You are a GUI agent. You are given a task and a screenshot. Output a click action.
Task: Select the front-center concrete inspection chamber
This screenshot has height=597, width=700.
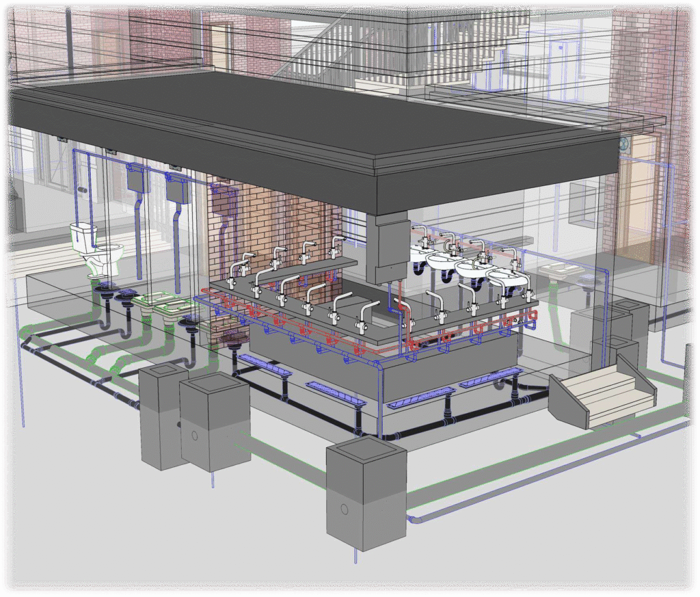pos(365,492)
